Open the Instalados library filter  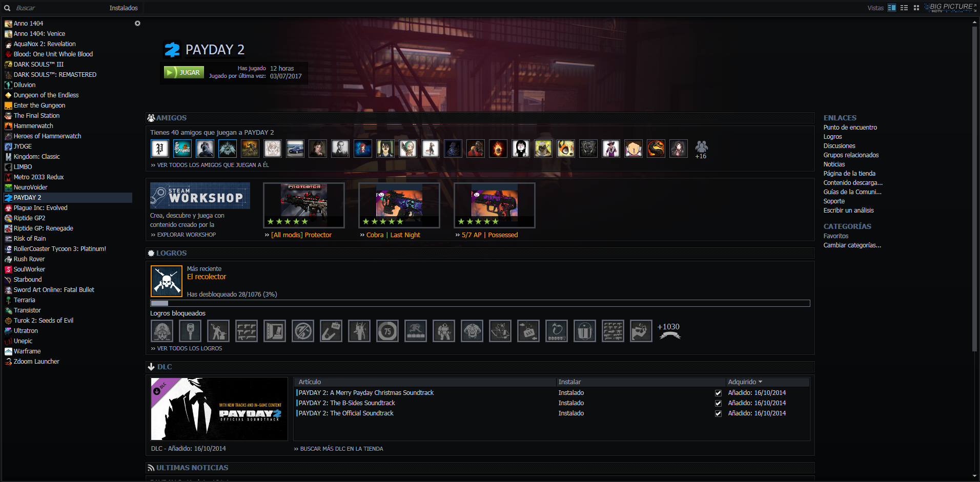[124, 8]
